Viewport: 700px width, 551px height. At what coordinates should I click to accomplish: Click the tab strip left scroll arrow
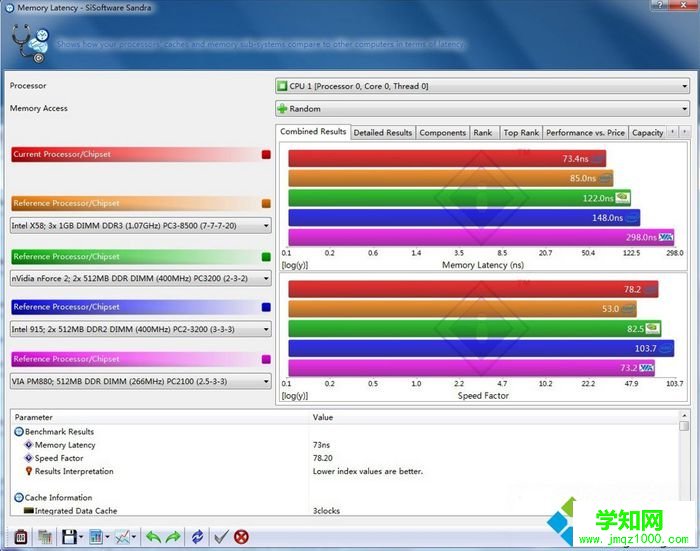672,132
